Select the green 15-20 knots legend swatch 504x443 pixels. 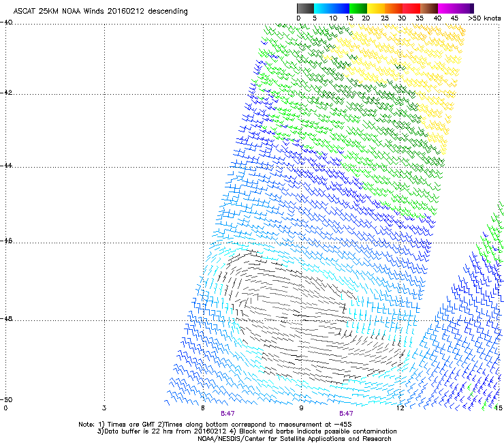click(358, 8)
